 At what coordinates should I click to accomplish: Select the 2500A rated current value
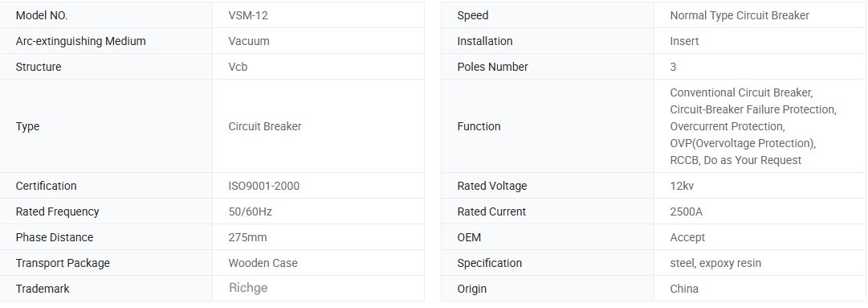[x=686, y=211]
